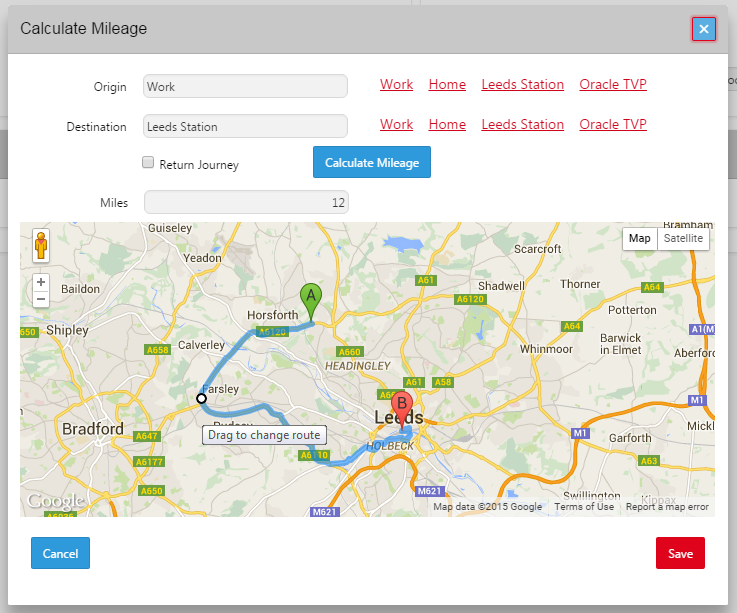Click the Shipley label on the map
Viewport: 737px width, 613px height.
(67, 330)
